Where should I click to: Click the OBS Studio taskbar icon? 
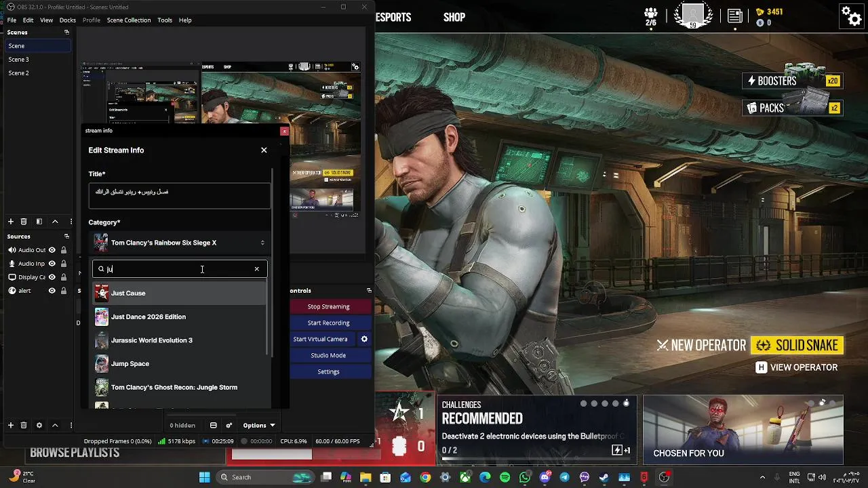point(664,477)
